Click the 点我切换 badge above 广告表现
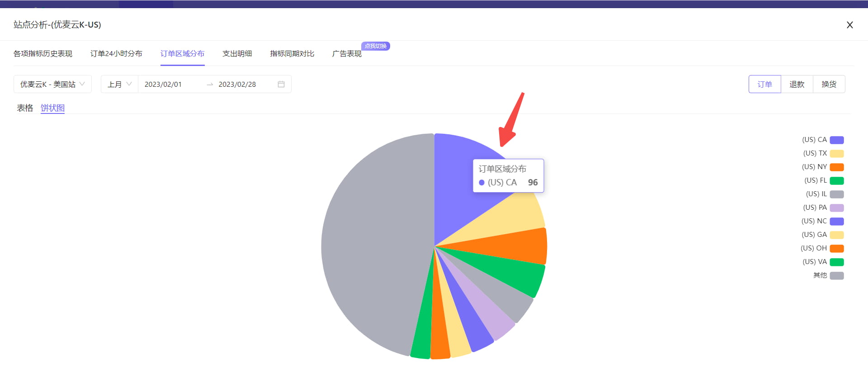Viewport: 868px width, 382px height. [x=375, y=46]
